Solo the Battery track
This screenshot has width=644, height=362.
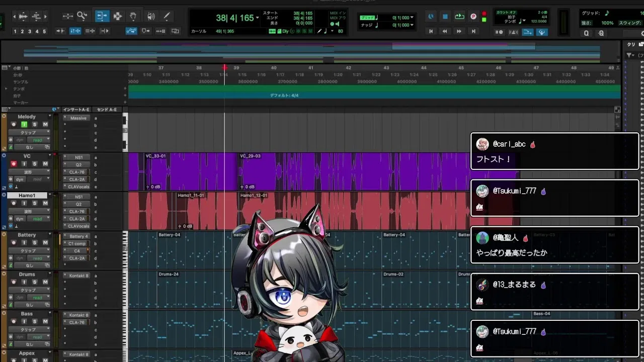(x=35, y=243)
